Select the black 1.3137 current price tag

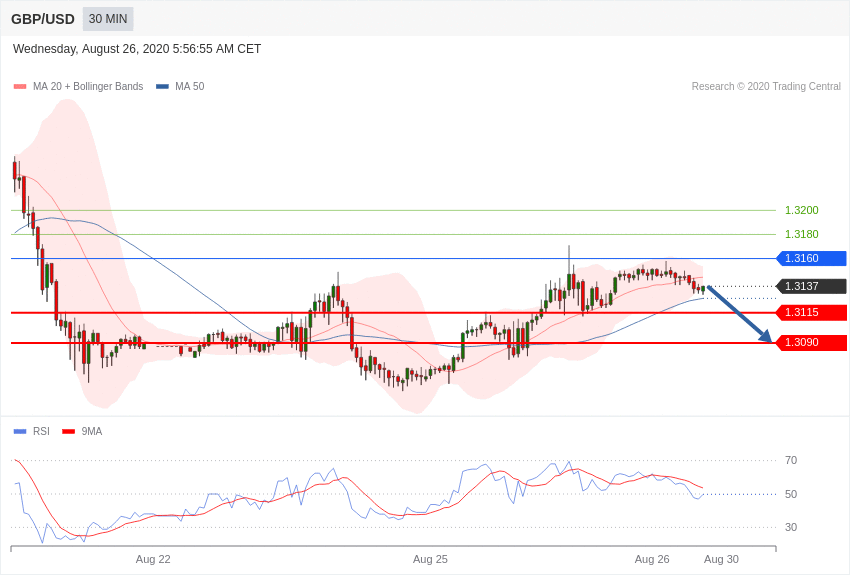click(811, 286)
